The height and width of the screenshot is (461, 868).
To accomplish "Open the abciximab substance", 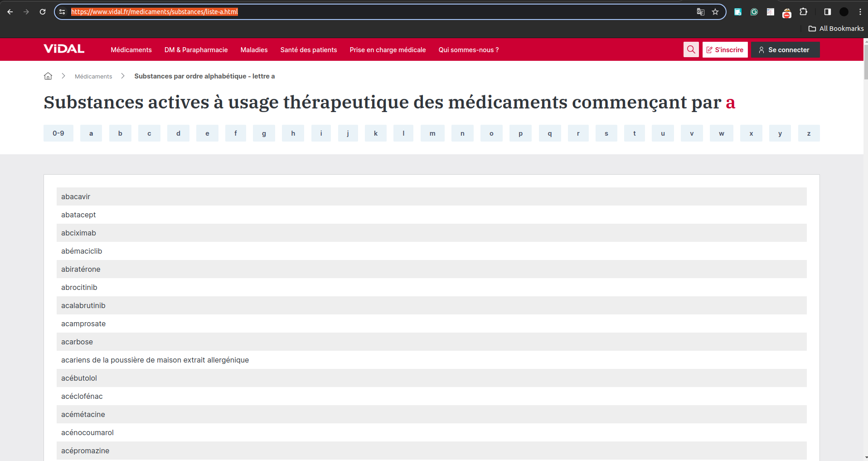I will point(432,233).
